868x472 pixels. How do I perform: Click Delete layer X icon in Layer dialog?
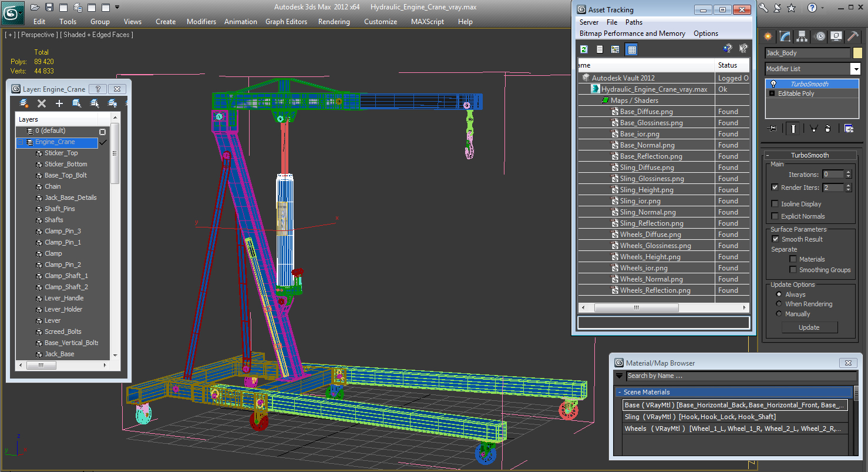tap(42, 103)
